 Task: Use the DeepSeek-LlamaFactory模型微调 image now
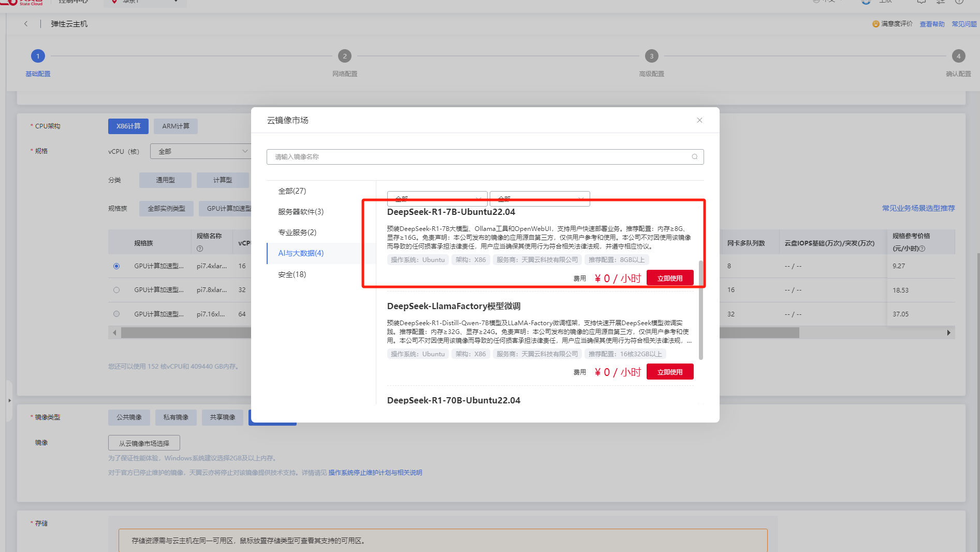click(670, 372)
